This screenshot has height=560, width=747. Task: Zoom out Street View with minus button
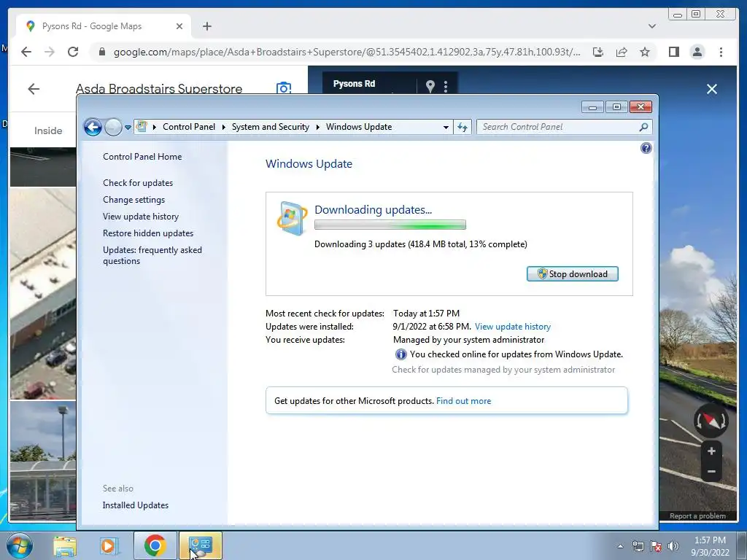tap(711, 472)
